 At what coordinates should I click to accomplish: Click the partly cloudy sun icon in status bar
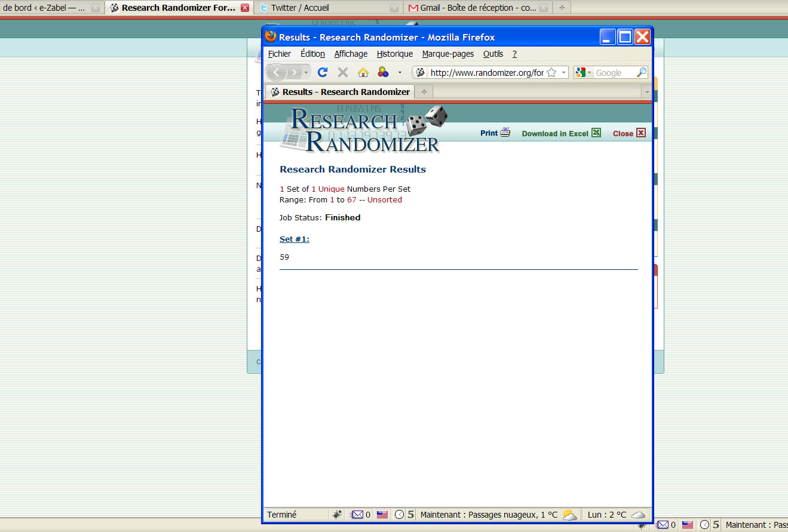point(569,515)
